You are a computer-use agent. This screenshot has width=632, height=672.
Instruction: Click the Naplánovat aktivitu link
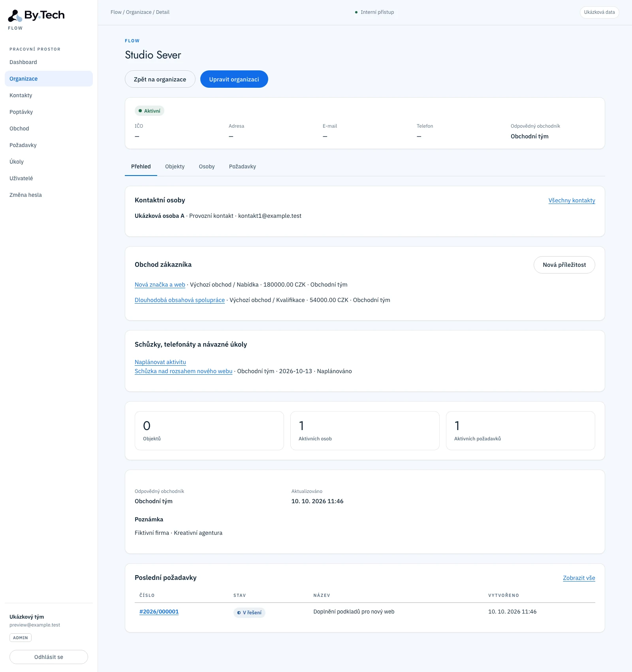click(x=160, y=362)
